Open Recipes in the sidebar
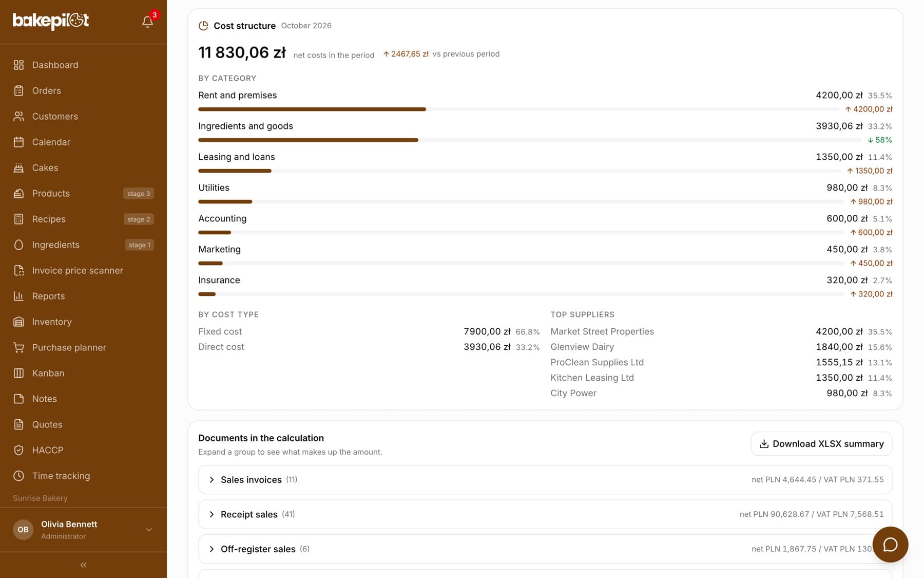This screenshot has width=924, height=578. [x=83, y=219]
